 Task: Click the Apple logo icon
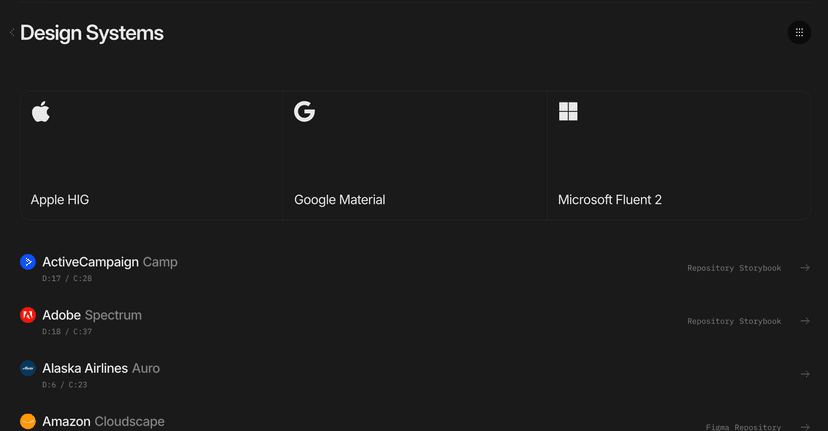(x=41, y=111)
